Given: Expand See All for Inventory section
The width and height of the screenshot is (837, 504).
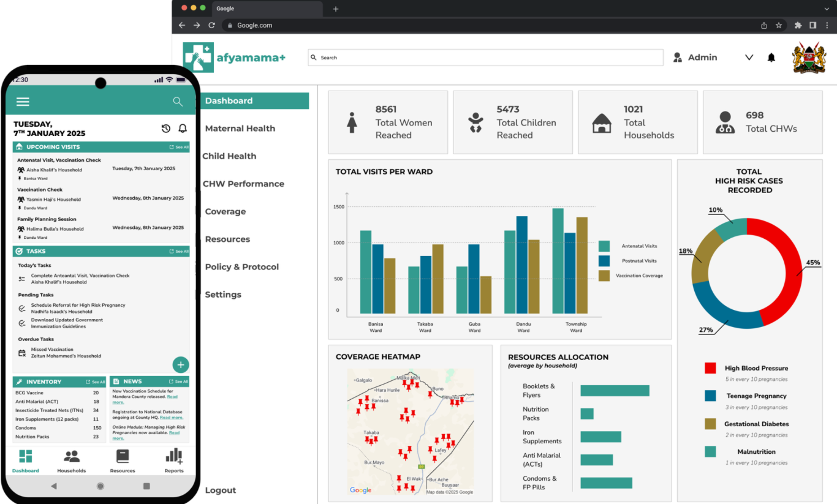Looking at the screenshot, I should click(x=96, y=382).
